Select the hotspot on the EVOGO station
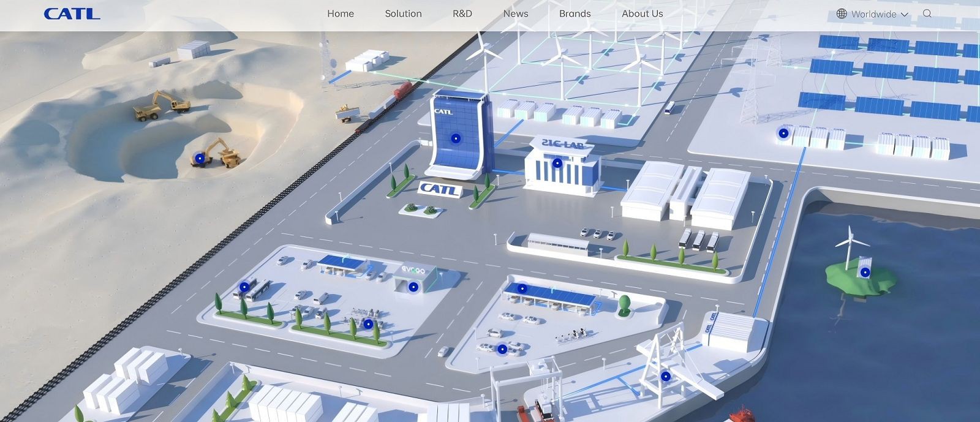The image size is (980, 422). click(413, 287)
